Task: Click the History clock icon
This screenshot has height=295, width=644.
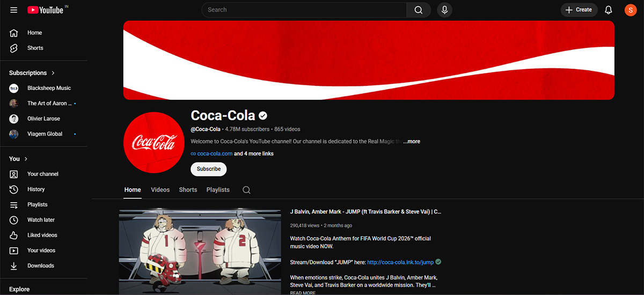Action: coord(14,189)
